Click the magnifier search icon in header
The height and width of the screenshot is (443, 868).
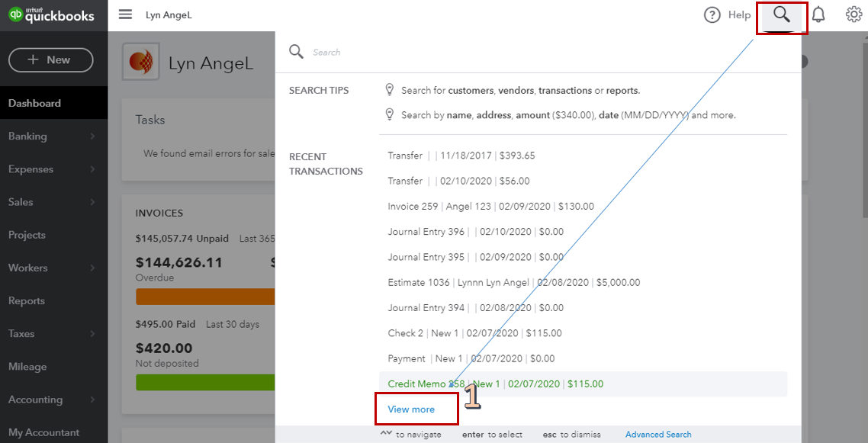click(782, 15)
